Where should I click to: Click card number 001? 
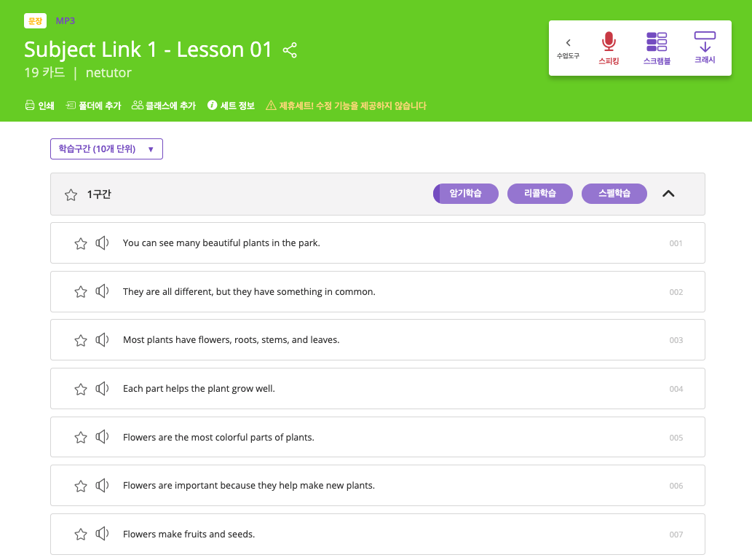point(676,243)
